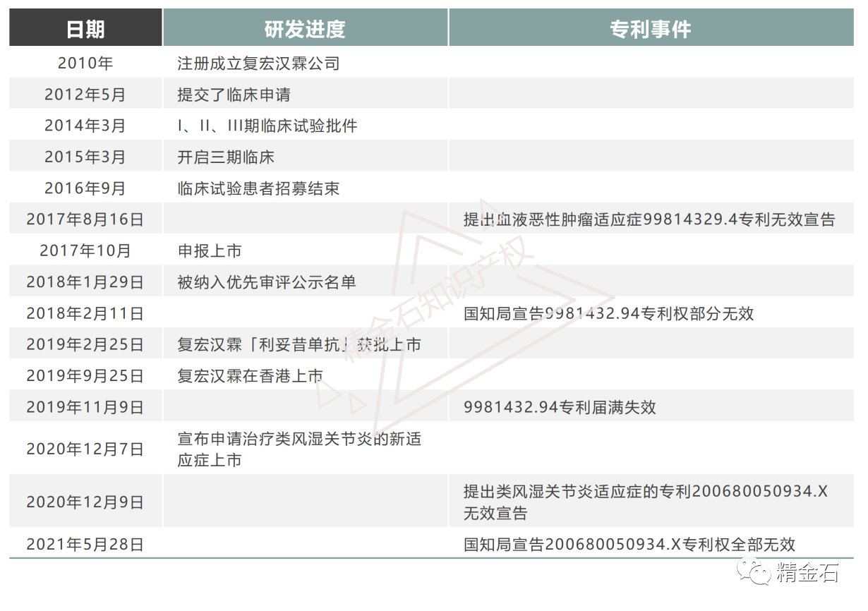Viewport: 868px width, 611px height.
Task: Click the 开启三期临床 cell
Action: [305, 157]
